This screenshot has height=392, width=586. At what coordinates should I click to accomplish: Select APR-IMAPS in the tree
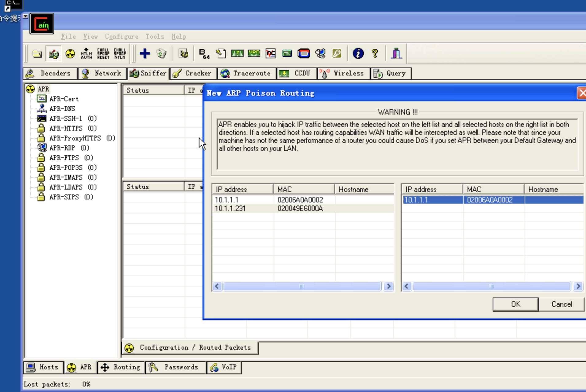tap(73, 177)
